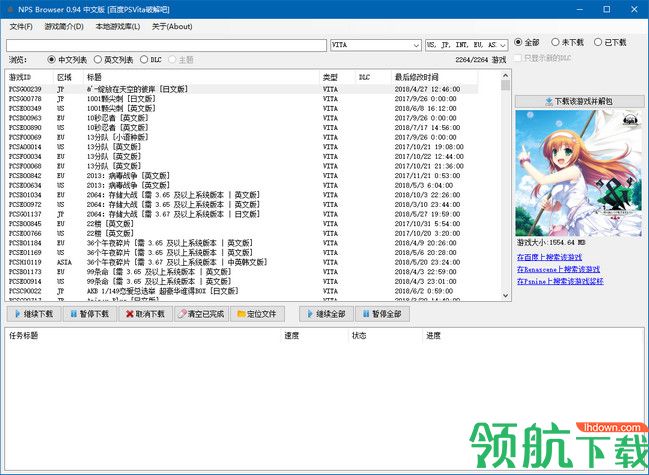
Task: Click the game list scrollbar down arrow
Action: click(505, 295)
